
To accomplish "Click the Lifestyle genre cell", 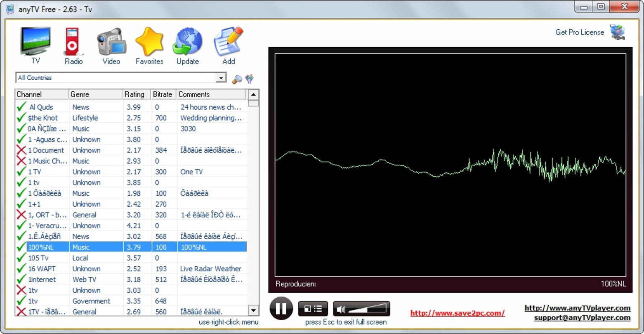I will coord(85,118).
